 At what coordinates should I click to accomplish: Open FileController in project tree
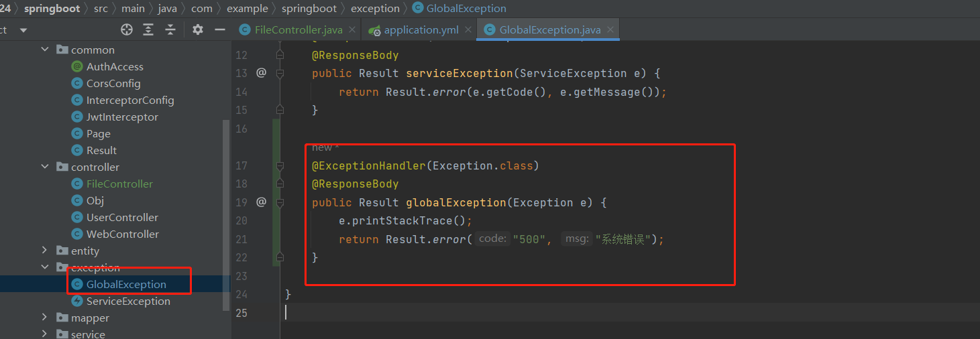[x=119, y=184]
